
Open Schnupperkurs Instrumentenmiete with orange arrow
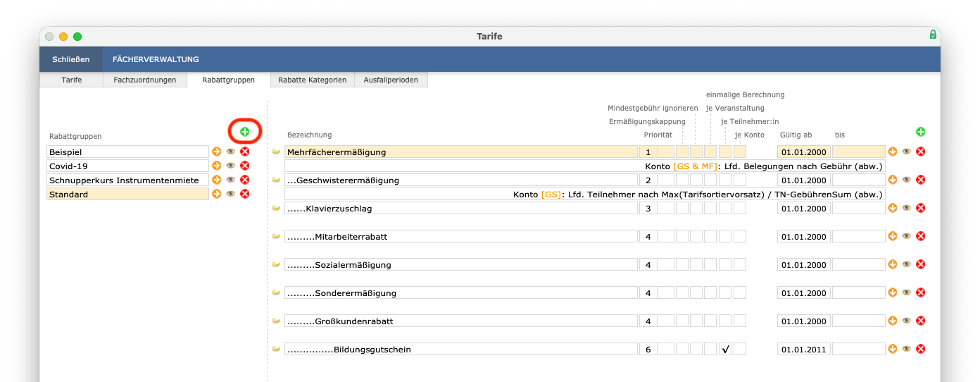coord(216,180)
